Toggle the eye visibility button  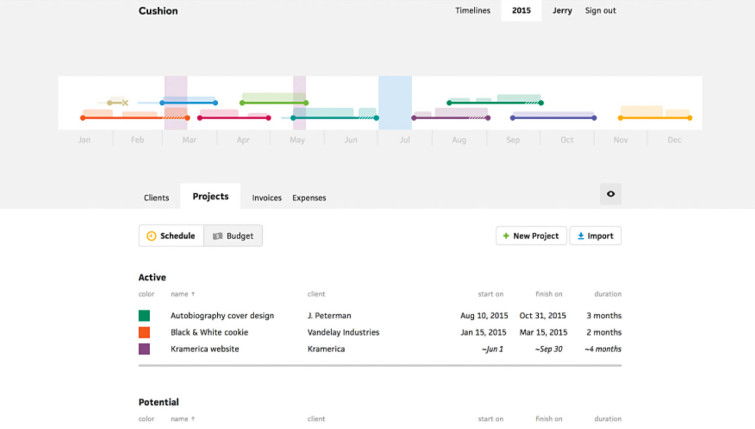point(610,194)
